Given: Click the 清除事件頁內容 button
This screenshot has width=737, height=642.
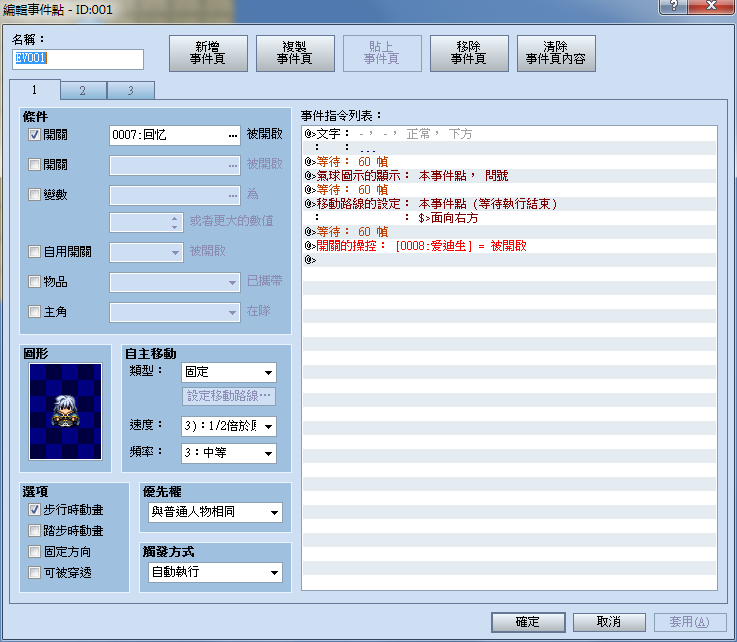Looking at the screenshot, I should 556,53.
